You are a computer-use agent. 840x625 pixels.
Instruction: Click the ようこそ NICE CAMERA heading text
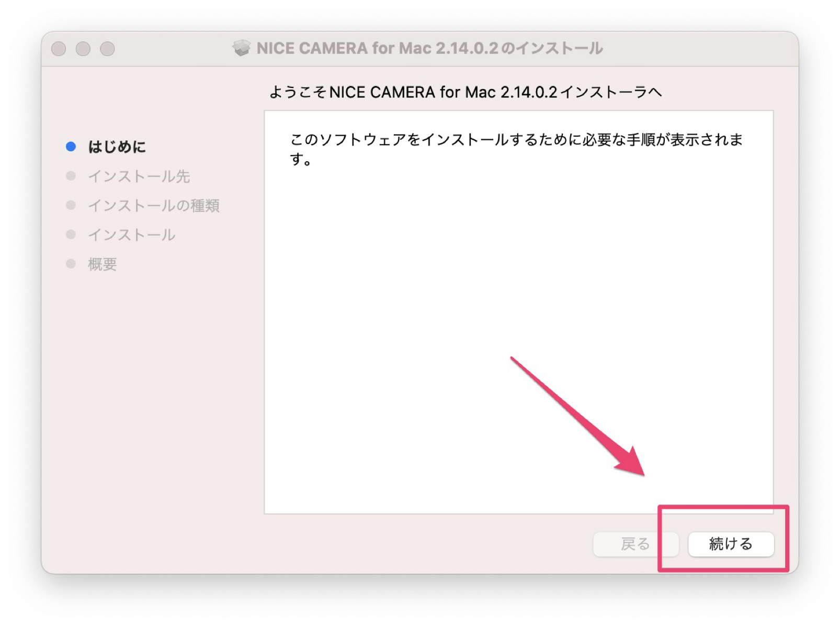(466, 92)
